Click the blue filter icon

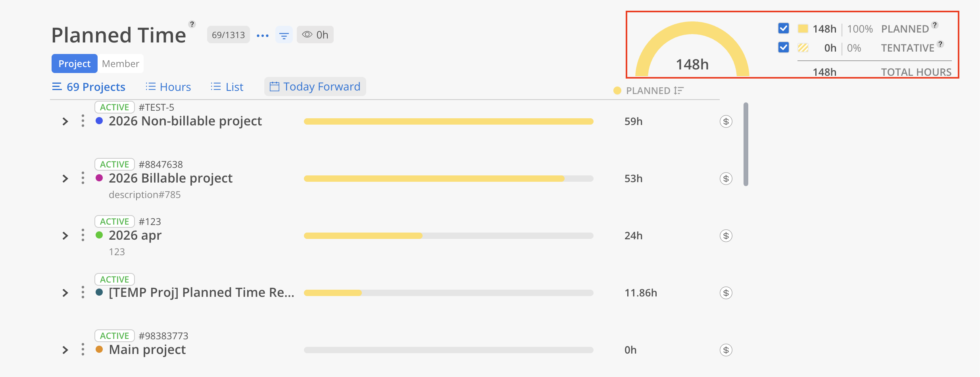[284, 35]
